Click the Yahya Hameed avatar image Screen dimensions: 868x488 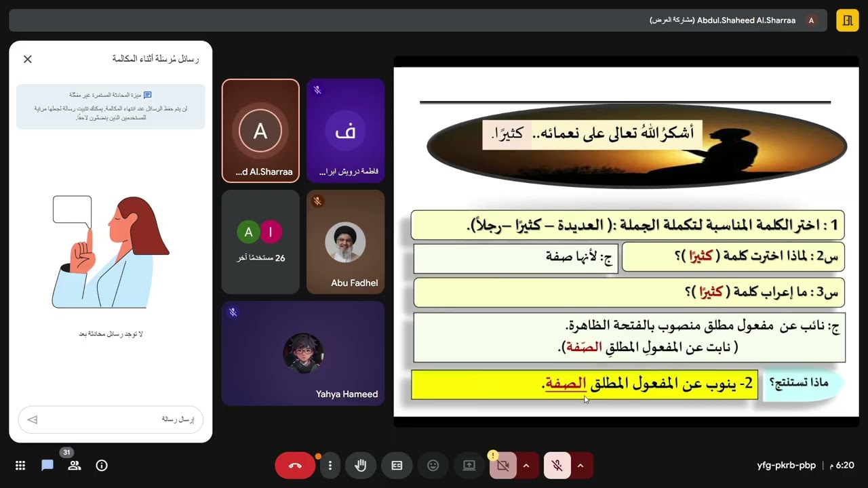coord(303,353)
